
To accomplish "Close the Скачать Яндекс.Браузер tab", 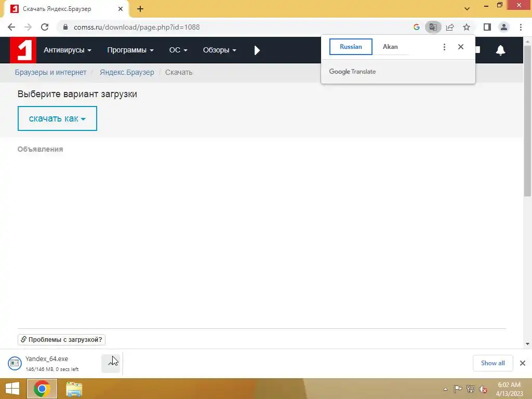I will (x=121, y=9).
